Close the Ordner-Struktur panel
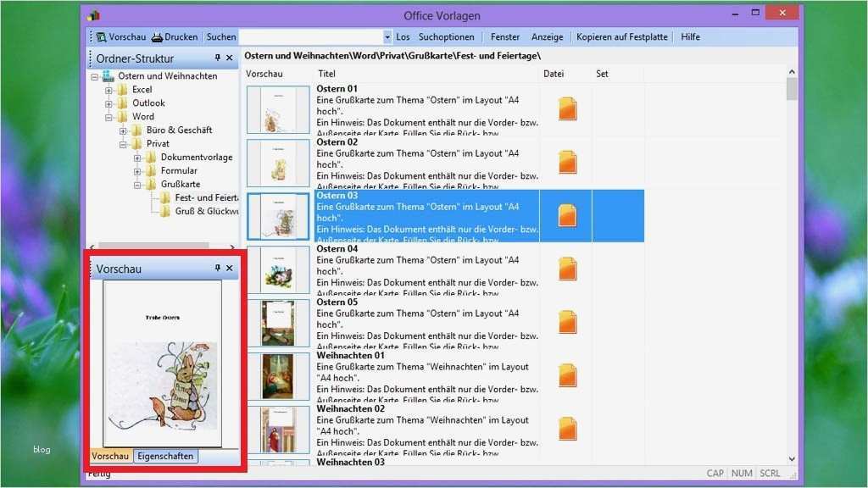This screenshot has height=488, width=868. (x=230, y=58)
